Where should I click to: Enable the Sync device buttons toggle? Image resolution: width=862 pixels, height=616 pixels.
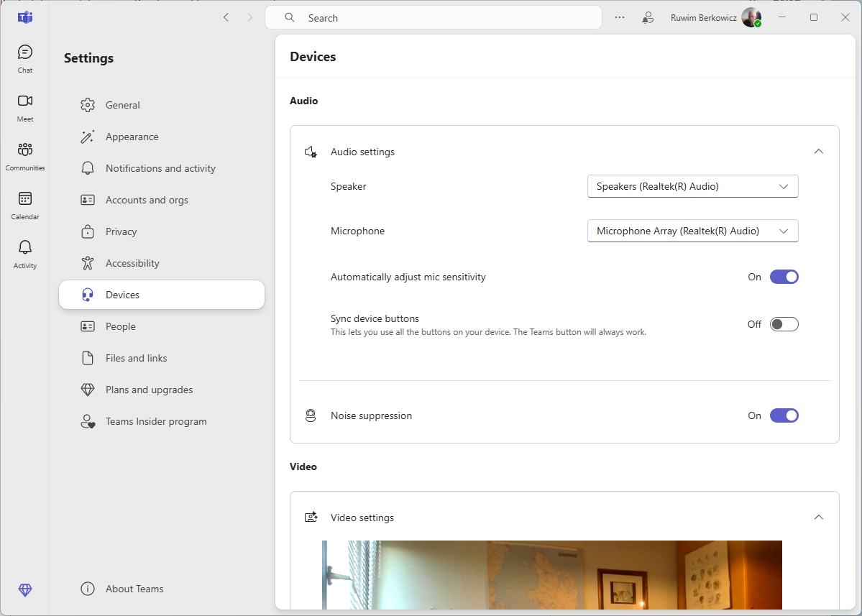pos(784,324)
